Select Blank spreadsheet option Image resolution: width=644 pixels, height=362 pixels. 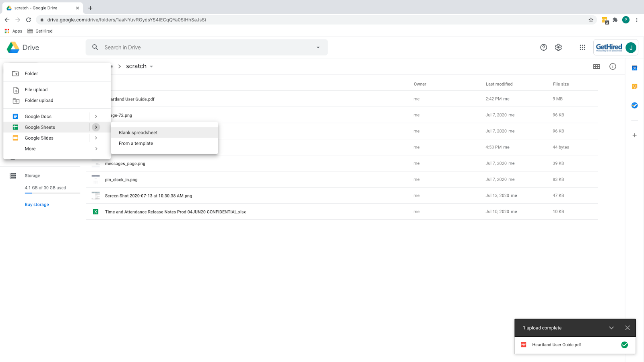138,133
